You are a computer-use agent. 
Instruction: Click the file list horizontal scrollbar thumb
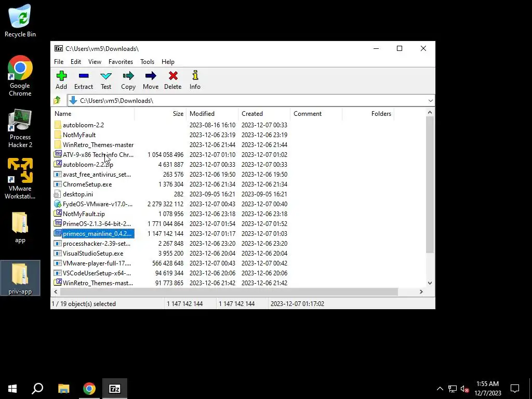click(229, 292)
